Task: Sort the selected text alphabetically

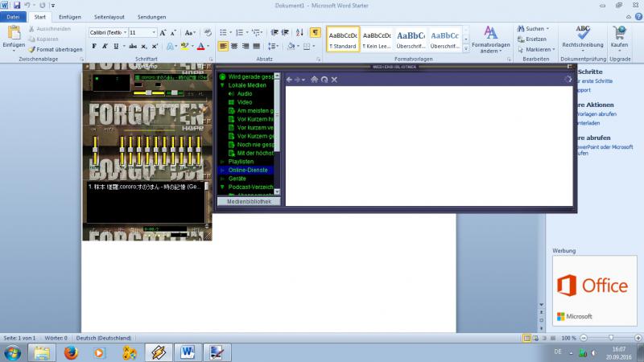Action: pyautogui.click(x=299, y=33)
